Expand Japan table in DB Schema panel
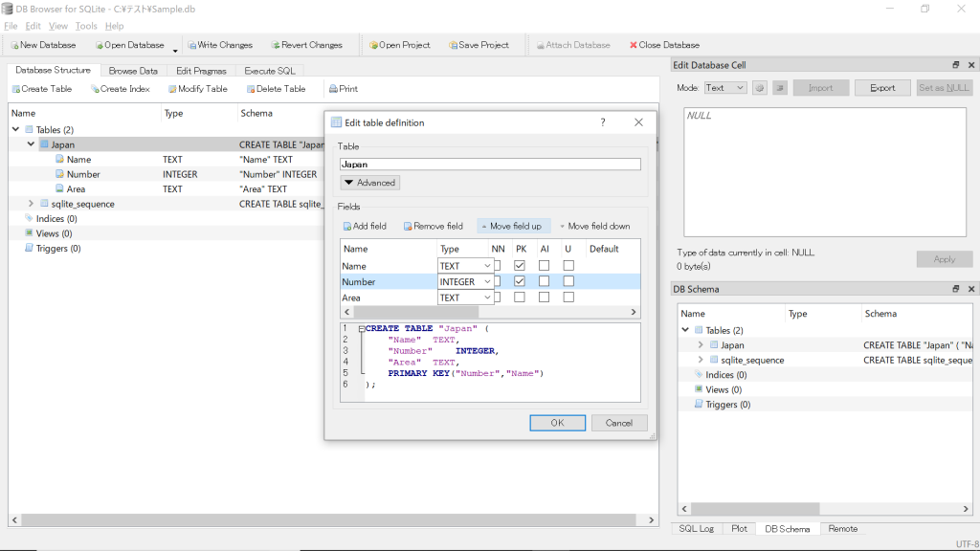Viewport: 980px width, 551px height. 700,344
